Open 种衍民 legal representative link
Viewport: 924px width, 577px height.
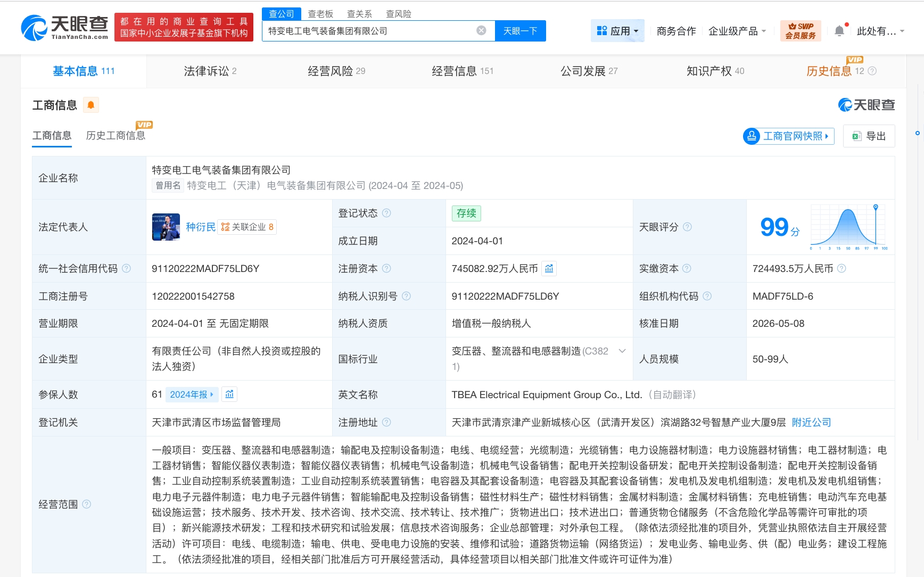tap(201, 227)
